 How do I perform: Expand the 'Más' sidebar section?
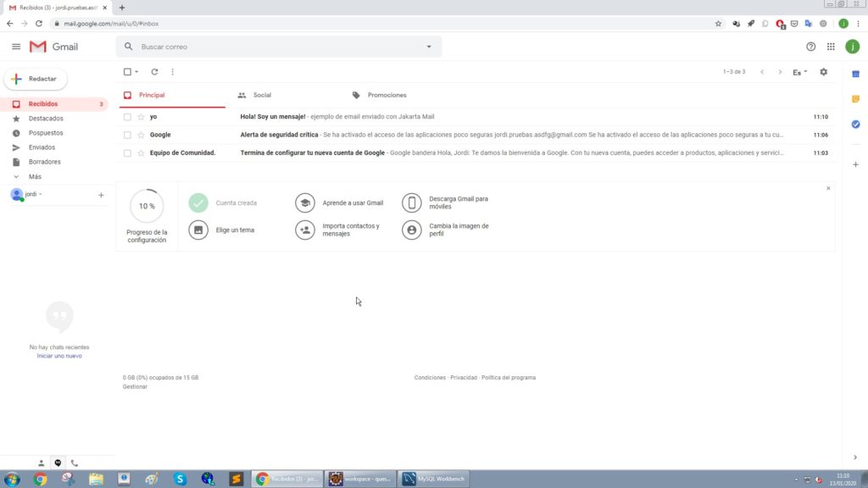(31, 176)
